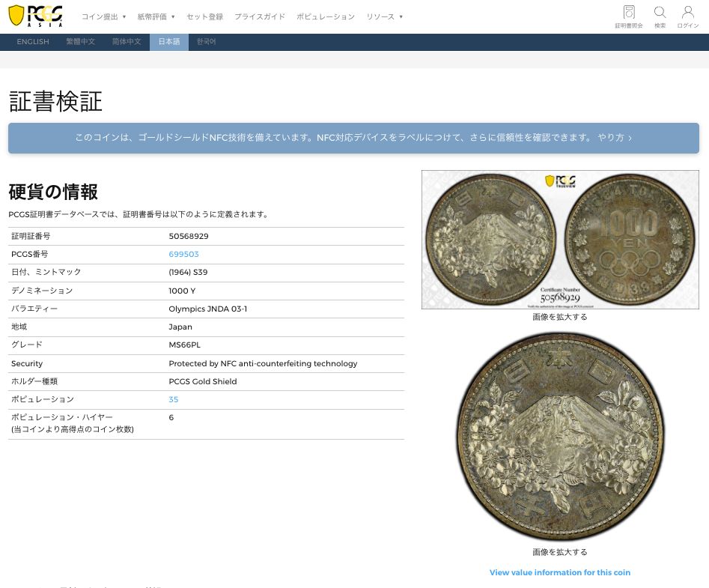This screenshot has height=588, width=709.
Task: Select the denomination value 1000 Y
Action: pyautogui.click(x=182, y=291)
